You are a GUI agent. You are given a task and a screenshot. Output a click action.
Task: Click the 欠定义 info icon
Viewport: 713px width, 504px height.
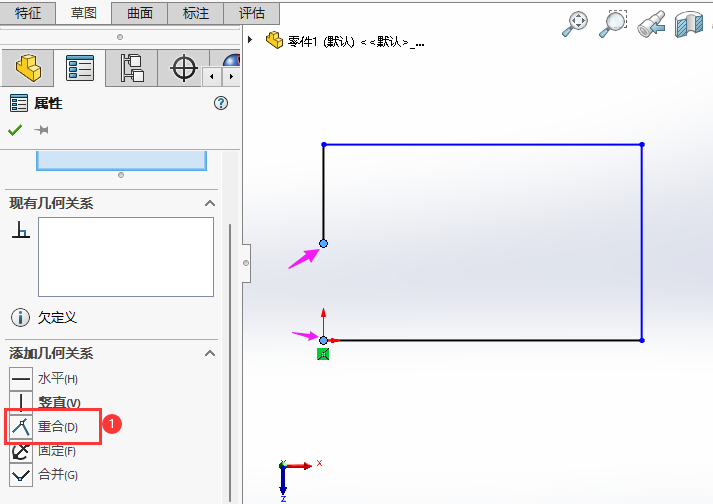20,318
